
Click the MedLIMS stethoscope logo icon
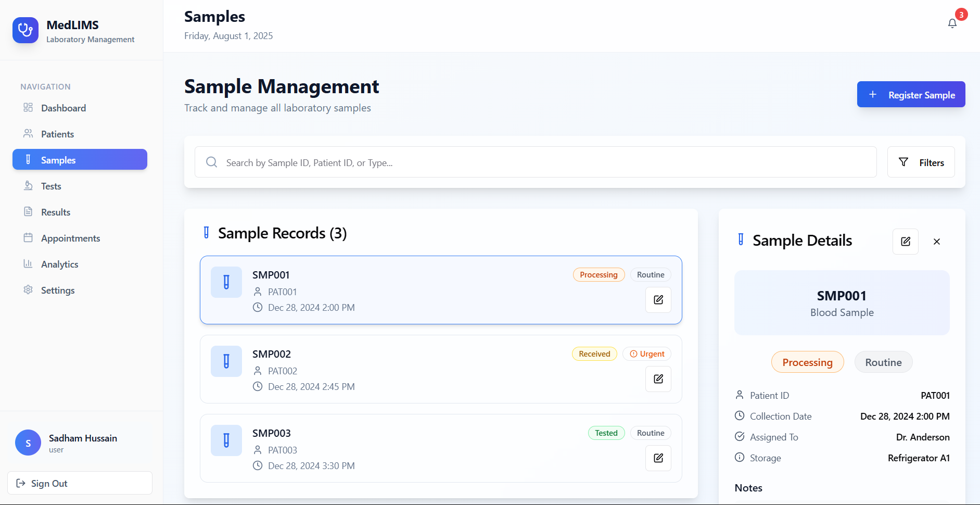point(26,30)
